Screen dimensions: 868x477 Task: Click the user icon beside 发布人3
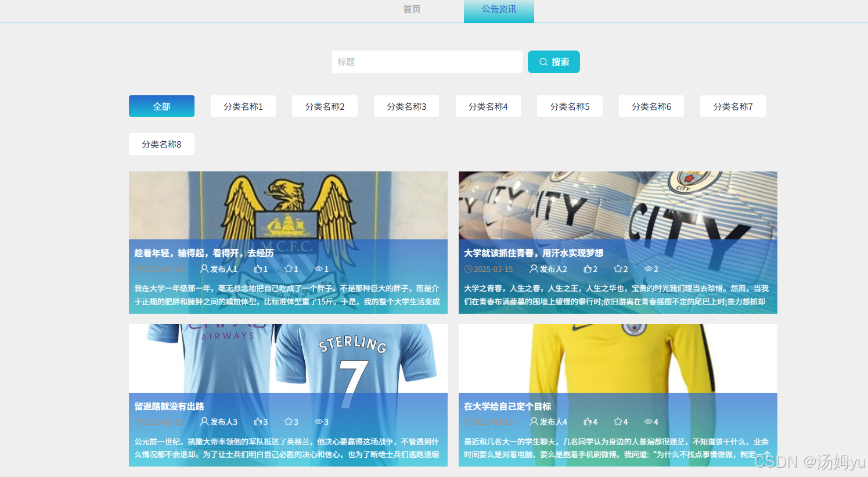(x=204, y=421)
